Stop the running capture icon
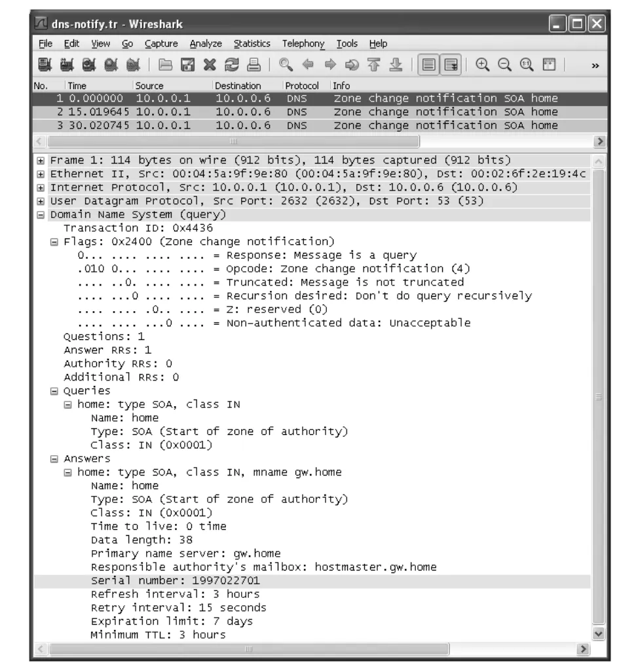640x672 pixels. point(111,65)
